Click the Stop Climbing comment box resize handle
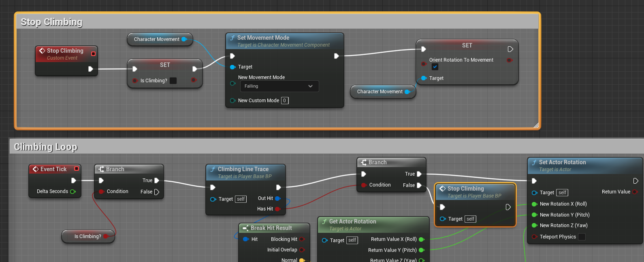 (536, 125)
